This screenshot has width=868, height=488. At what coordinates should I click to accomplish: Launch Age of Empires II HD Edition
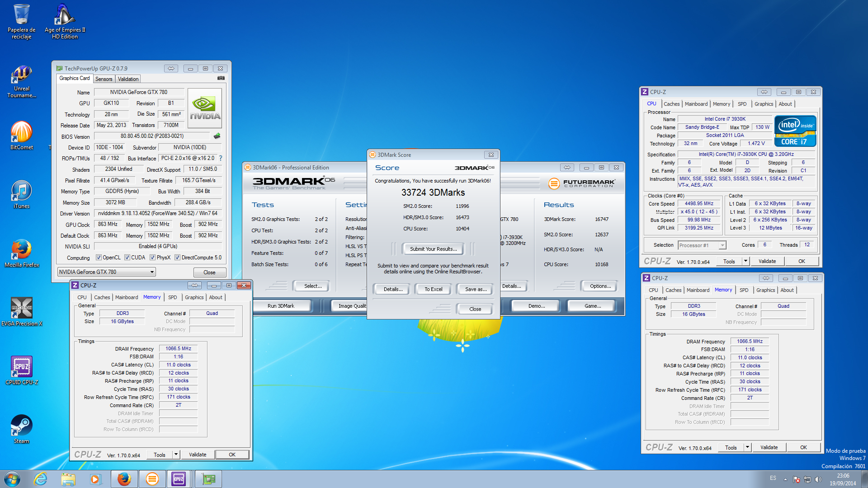(x=65, y=21)
